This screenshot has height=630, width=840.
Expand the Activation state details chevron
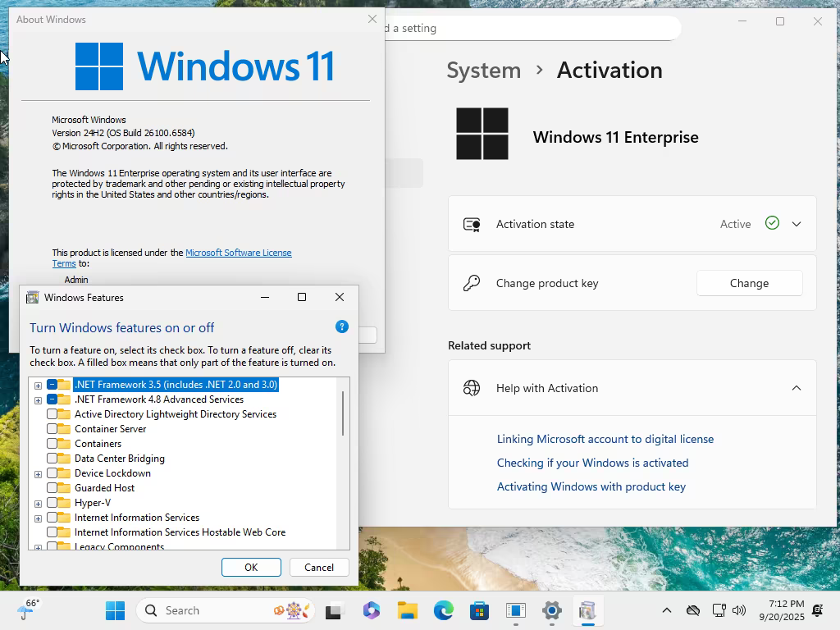click(x=797, y=224)
